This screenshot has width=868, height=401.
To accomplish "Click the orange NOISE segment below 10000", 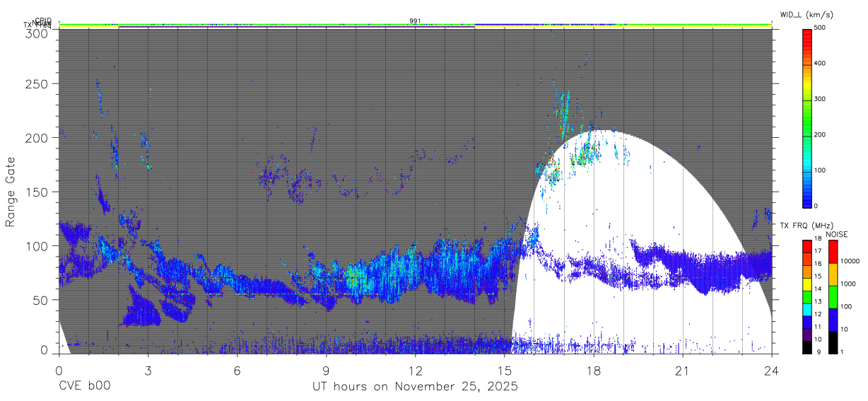I will 833,274.
